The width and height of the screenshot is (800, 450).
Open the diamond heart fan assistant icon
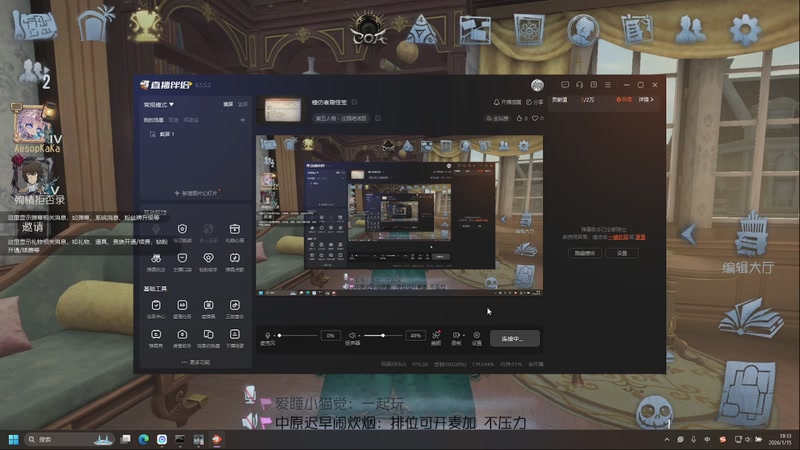pyautogui.click(x=208, y=258)
